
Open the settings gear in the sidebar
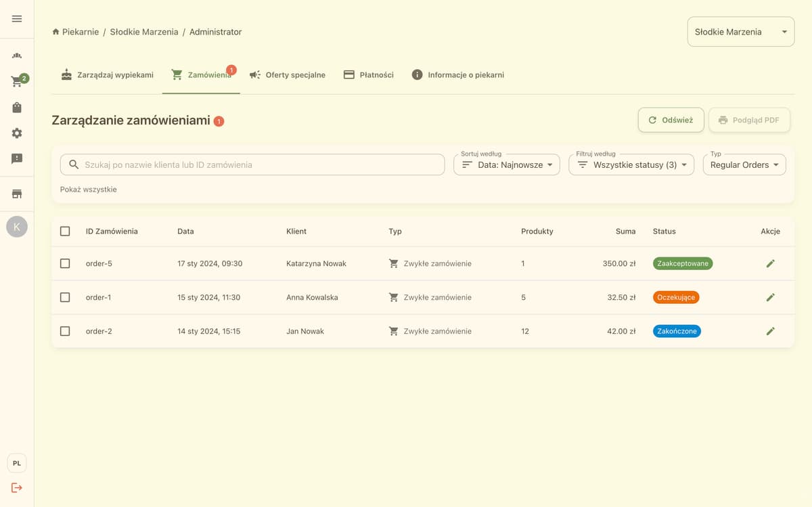click(x=17, y=133)
